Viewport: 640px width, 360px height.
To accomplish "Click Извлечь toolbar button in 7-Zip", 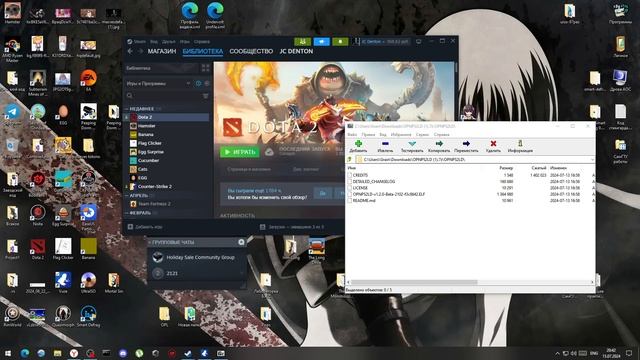I will pos(385,146).
